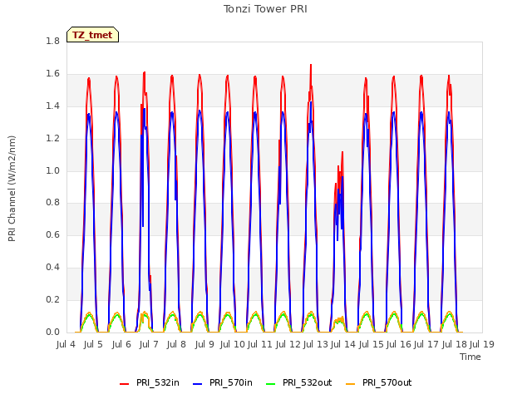Screen dimensions: 532x399
Task: Click the Jul 8 x-axis tick label
Action: [x=176, y=344]
